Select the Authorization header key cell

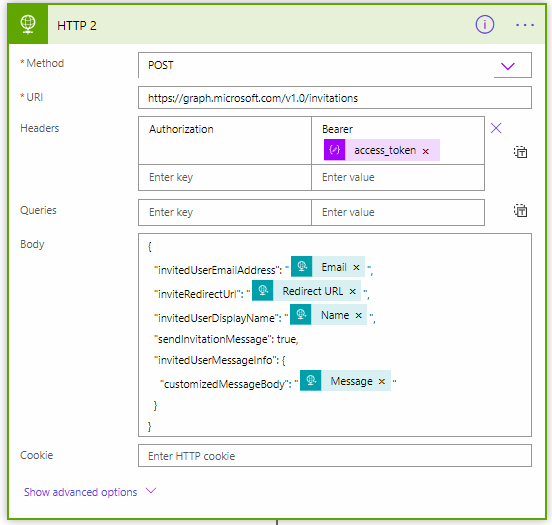pyautogui.click(x=225, y=140)
